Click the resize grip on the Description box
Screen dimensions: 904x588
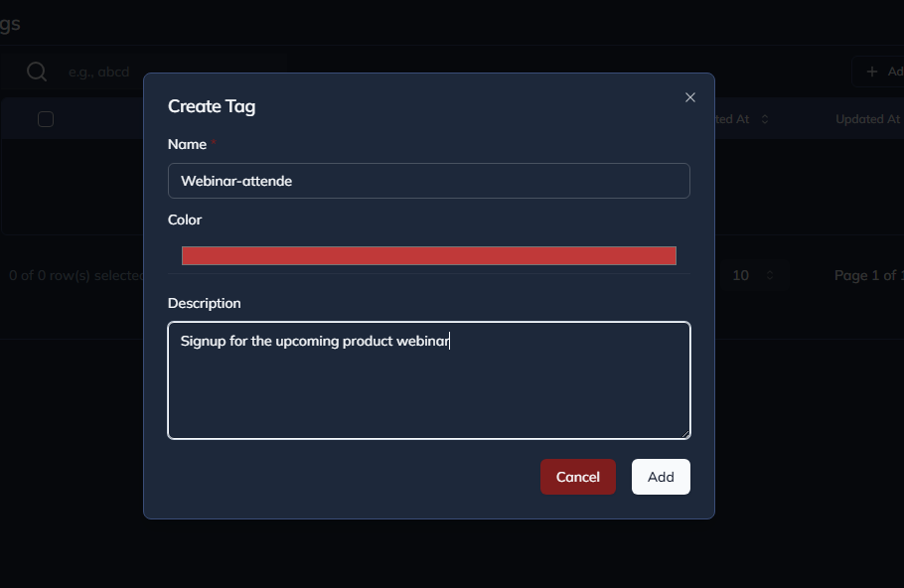click(686, 433)
